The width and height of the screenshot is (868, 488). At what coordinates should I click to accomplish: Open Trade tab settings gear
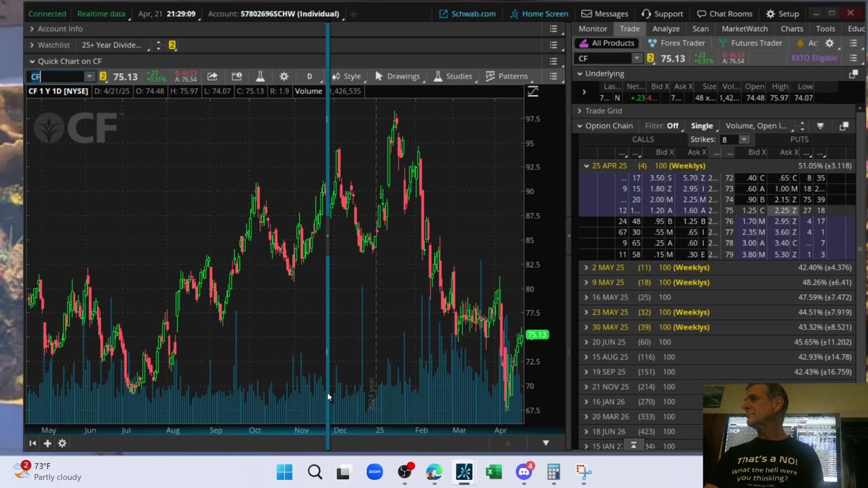coord(829,43)
